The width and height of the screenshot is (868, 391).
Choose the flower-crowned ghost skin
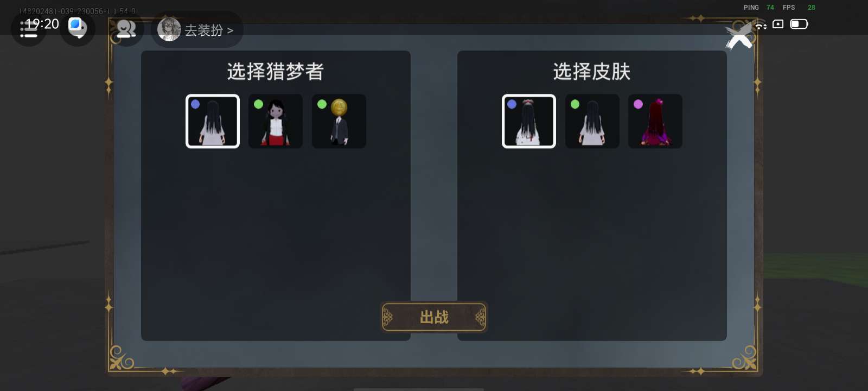coord(529,121)
